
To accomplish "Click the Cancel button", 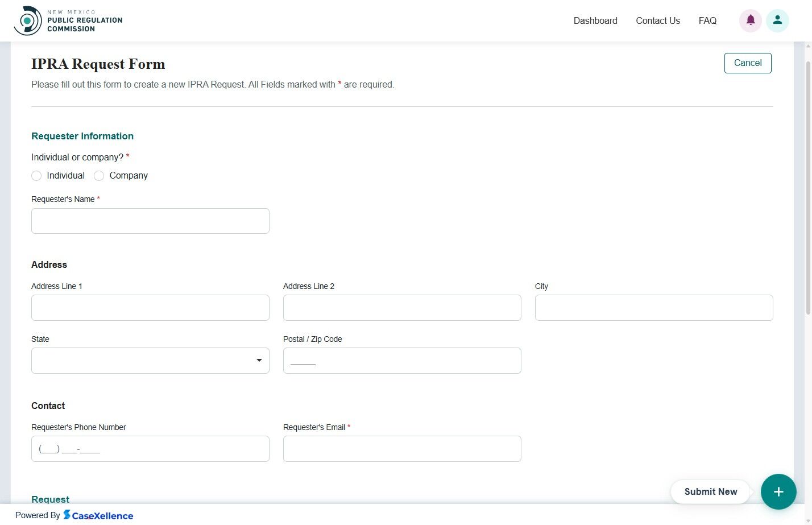I will tap(747, 63).
